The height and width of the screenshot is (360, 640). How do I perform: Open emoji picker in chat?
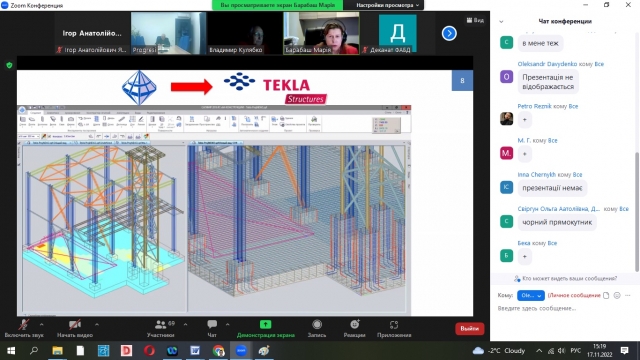(617, 295)
